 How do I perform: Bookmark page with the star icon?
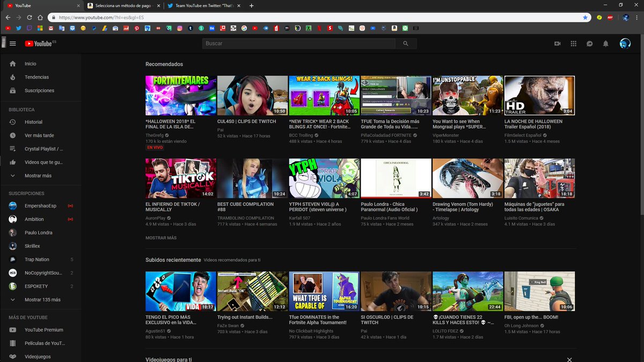585,17
